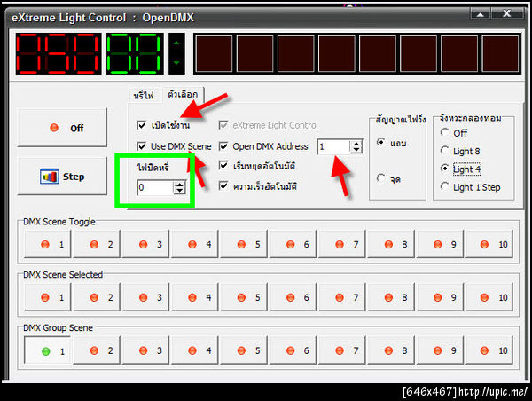The image size is (532, 401).
Task: Click the Off button
Action: pos(62,128)
